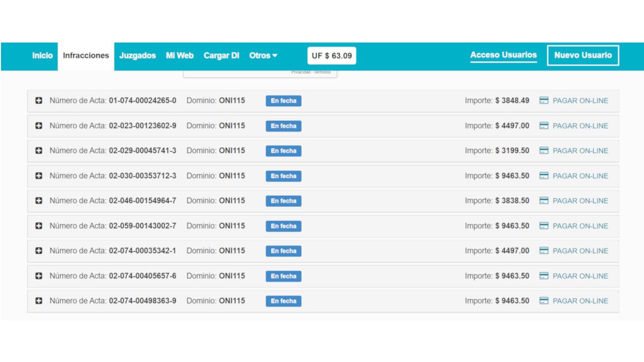
Task: Go to Inicio page
Action: tap(43, 55)
